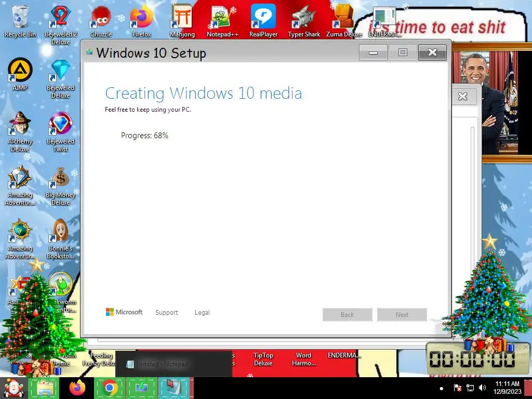
Task: Open network status tray icon
Action: click(470, 388)
